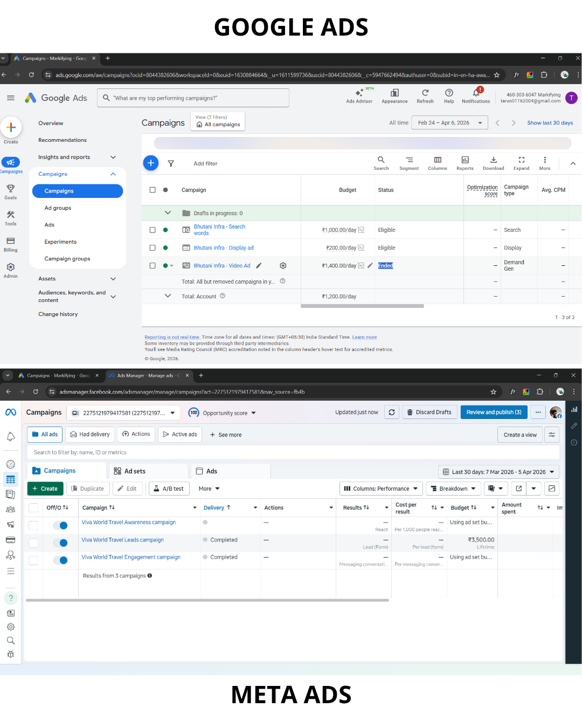Click the Segment icon in the table toolbar

[x=409, y=160]
